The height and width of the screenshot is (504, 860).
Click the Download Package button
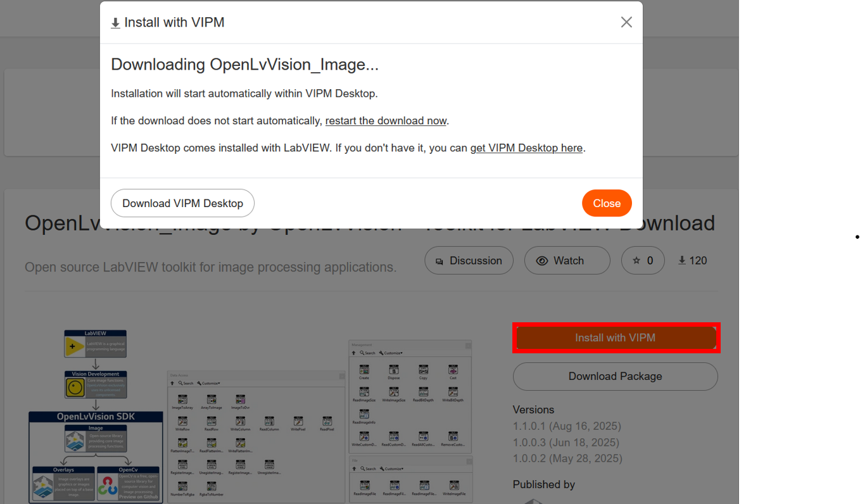(615, 376)
